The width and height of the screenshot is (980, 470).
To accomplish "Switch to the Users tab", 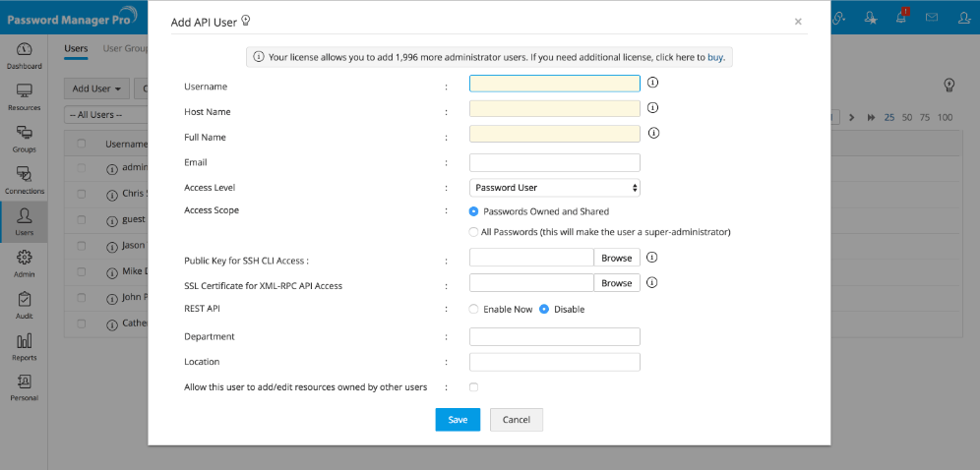I will tap(76, 48).
